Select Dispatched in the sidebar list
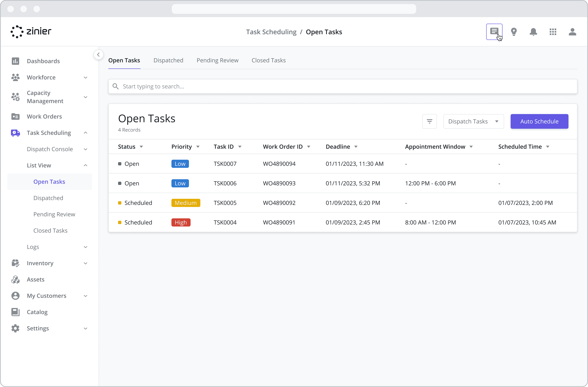The image size is (588, 387). [48, 198]
